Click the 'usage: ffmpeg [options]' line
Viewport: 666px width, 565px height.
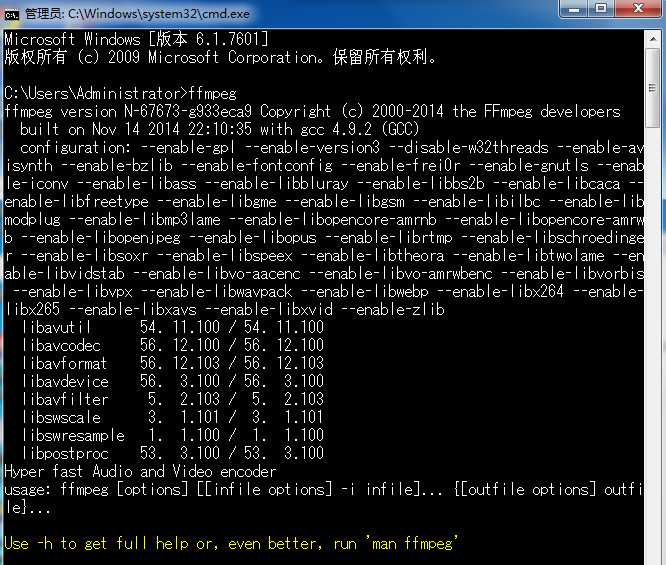click(325, 489)
